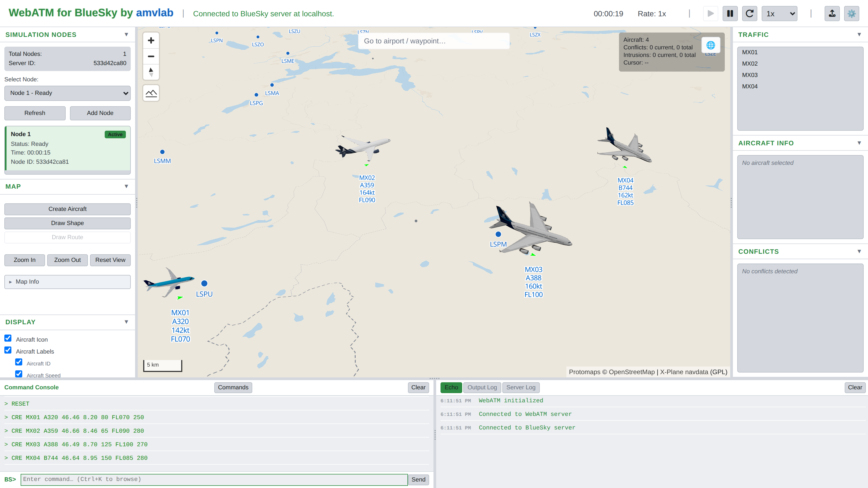Select the MX01 A320 aircraft icon

pyautogui.click(x=169, y=283)
